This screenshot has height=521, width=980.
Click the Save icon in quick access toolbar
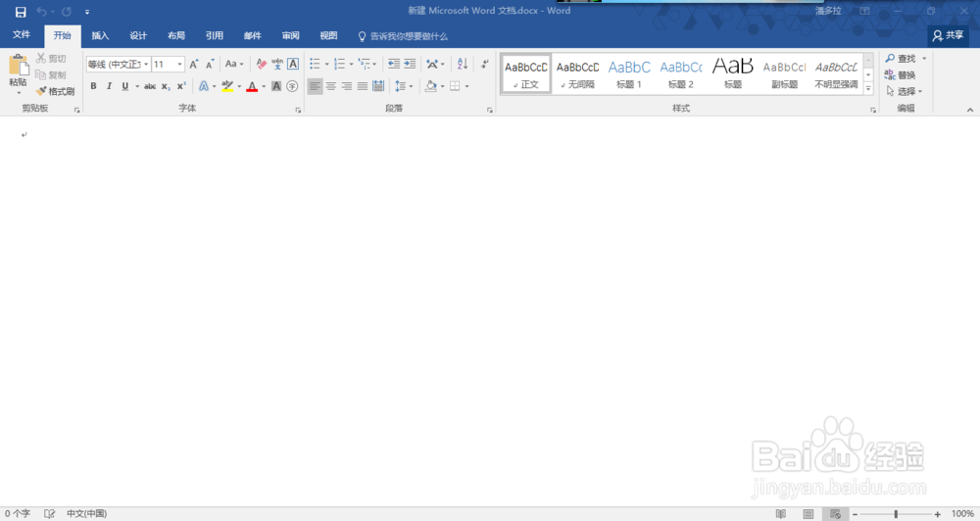click(21, 12)
